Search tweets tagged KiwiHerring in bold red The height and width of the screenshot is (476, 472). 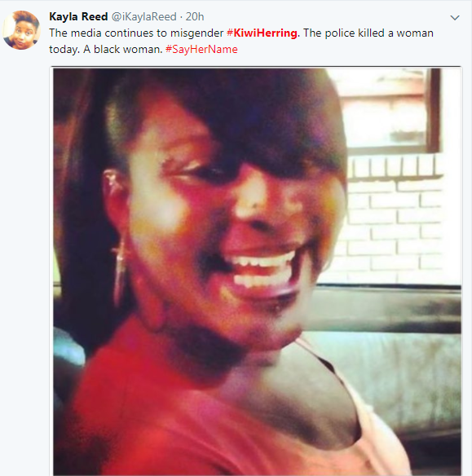[x=262, y=33]
